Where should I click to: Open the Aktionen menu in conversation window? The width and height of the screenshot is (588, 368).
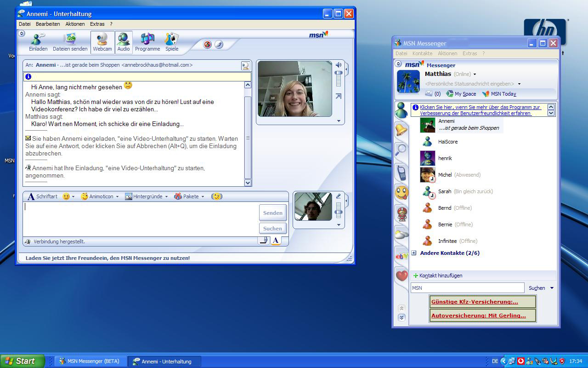[x=75, y=24]
